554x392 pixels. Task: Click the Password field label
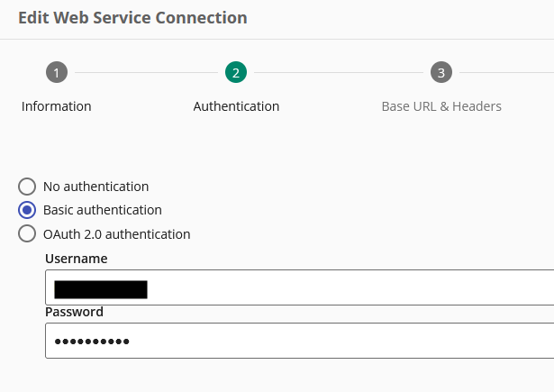74,312
